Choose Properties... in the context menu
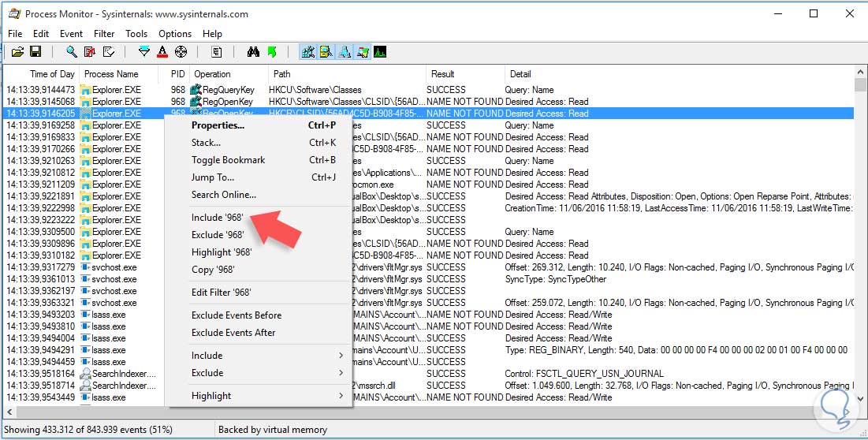 pos(260,125)
